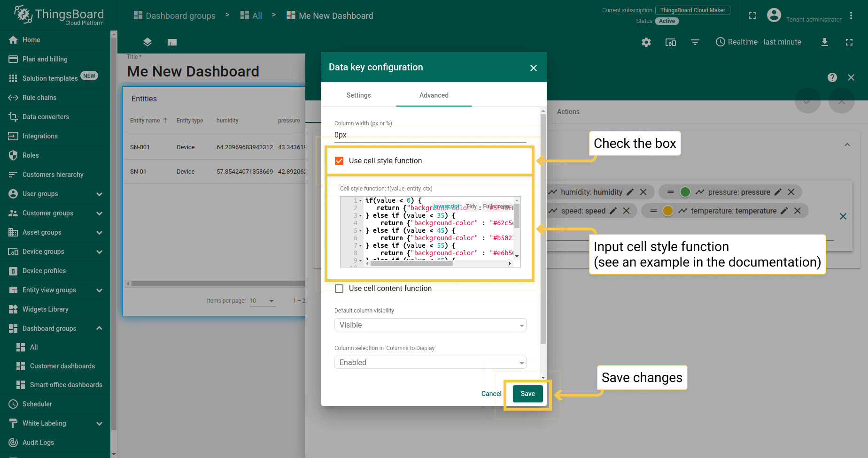
Task: Change items per page dropdown
Action: coord(262,301)
